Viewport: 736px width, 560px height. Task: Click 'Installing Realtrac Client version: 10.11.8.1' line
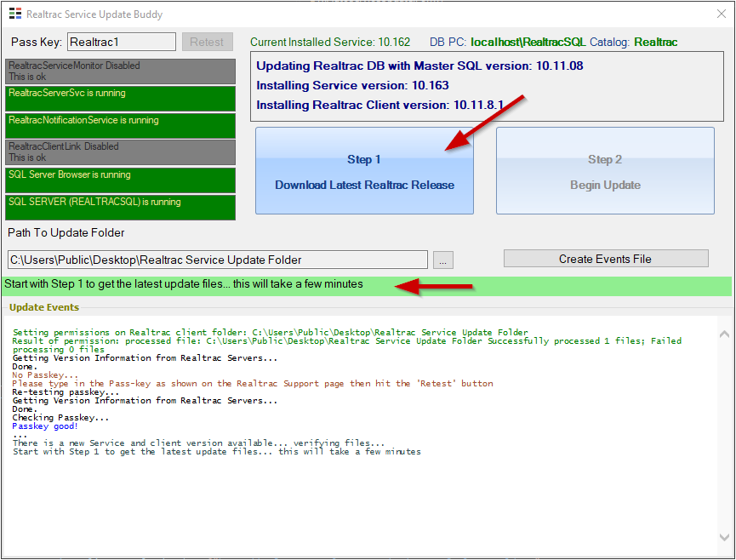tap(380, 106)
